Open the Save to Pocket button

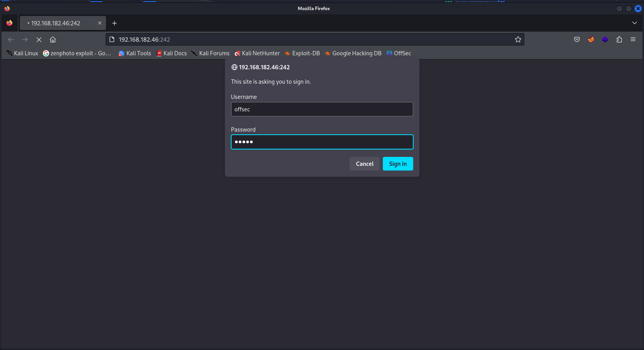click(x=577, y=40)
